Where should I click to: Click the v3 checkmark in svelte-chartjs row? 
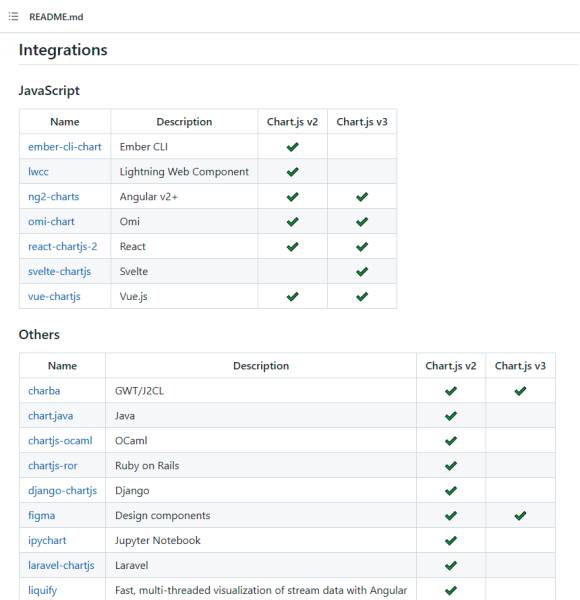(x=362, y=272)
